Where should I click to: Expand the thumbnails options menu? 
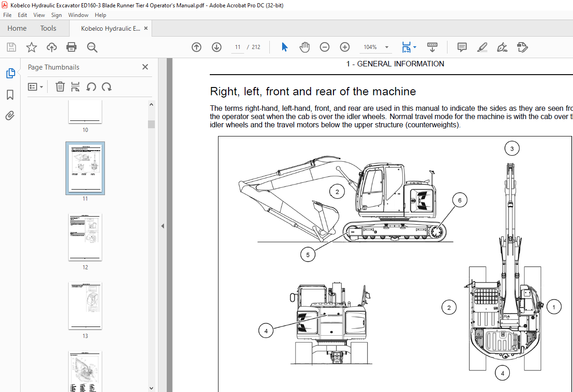click(36, 87)
